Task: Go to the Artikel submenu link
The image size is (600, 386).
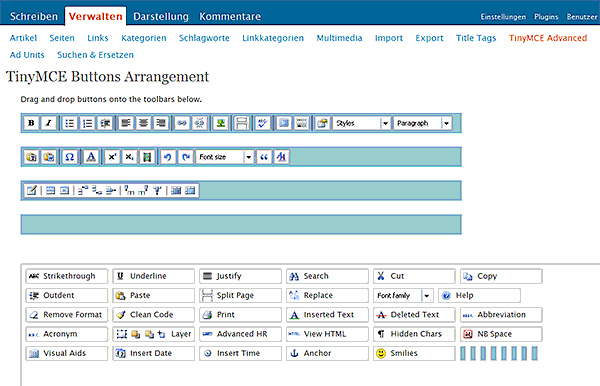Action: [23, 38]
